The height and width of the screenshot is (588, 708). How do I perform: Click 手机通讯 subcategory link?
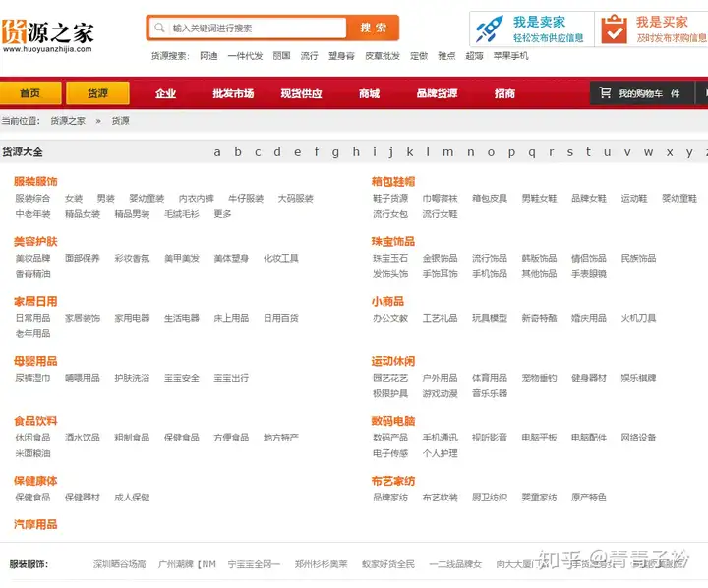pyautogui.click(x=440, y=438)
